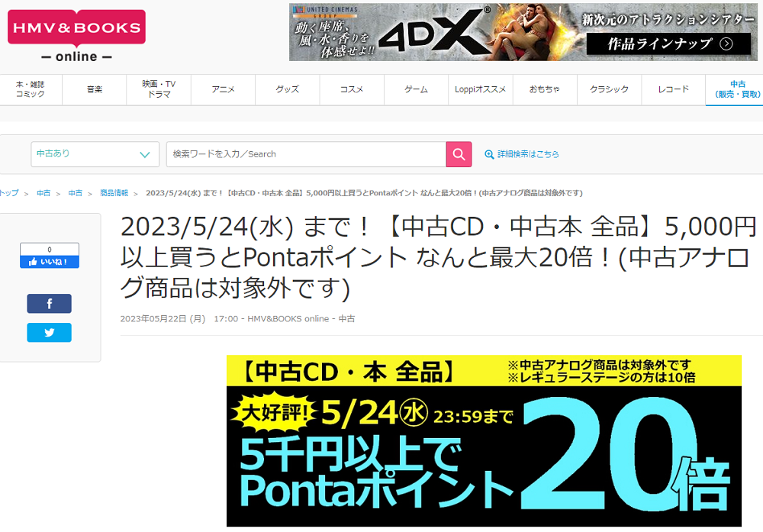Open the 映画・TV ドラマ menu

click(x=159, y=89)
